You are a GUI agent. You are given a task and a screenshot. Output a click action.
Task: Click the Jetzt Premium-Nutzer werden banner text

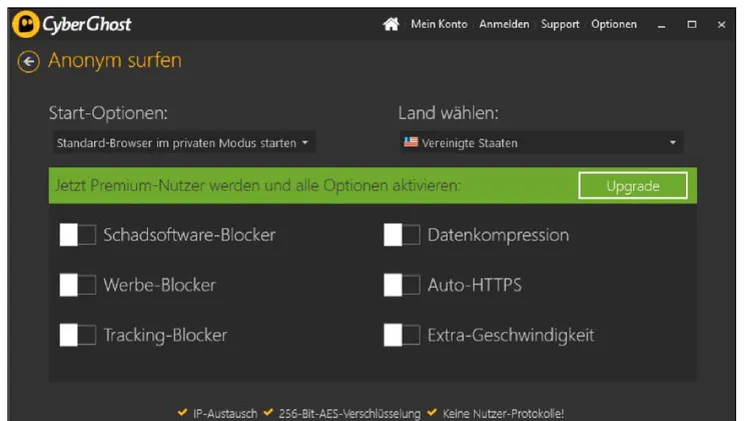258,186
